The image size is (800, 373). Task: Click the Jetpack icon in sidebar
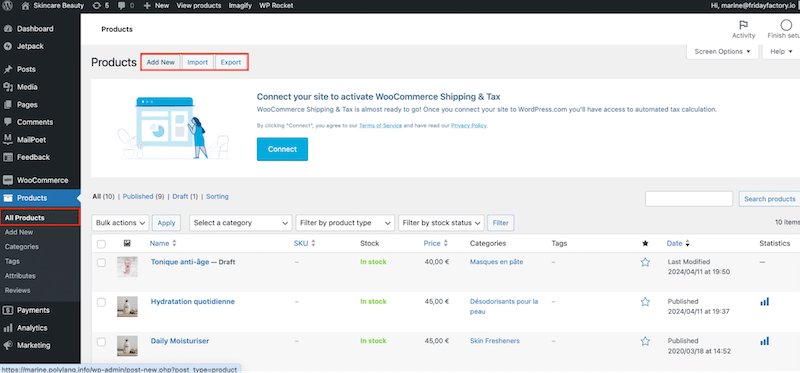point(8,46)
